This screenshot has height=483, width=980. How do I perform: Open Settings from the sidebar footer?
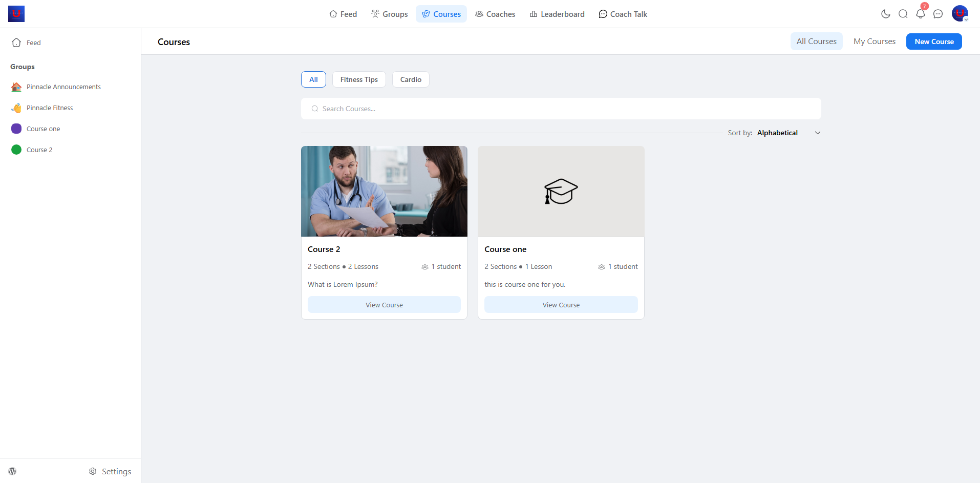(110, 471)
